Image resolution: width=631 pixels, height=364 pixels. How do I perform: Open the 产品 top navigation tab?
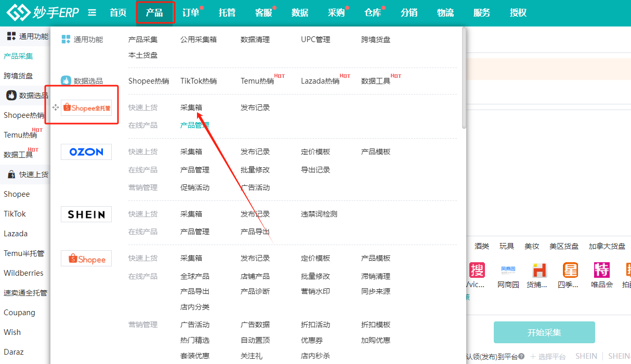pos(154,12)
